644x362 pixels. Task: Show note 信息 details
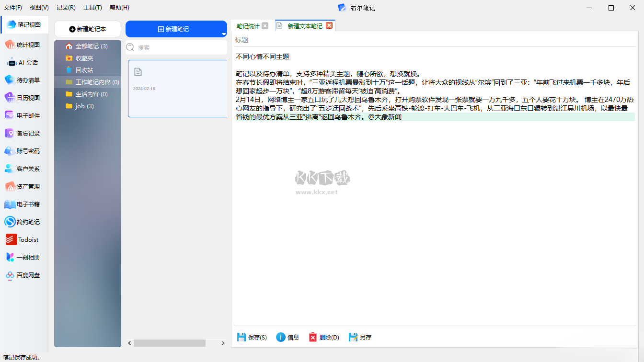pos(287,338)
